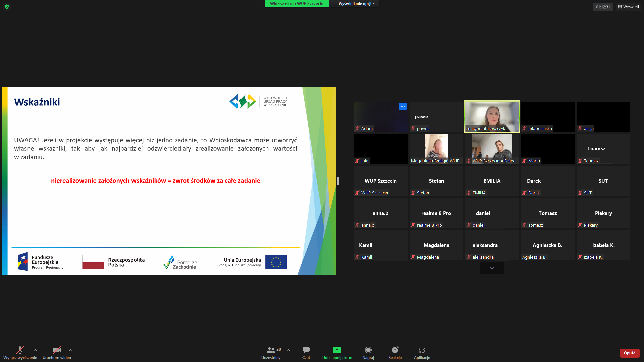Select the Piekary participant tile

[603, 213]
